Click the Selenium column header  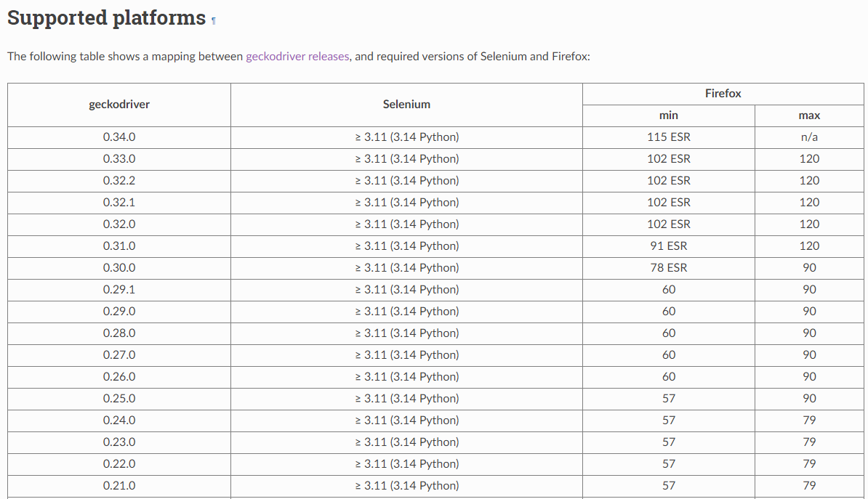pyautogui.click(x=406, y=105)
